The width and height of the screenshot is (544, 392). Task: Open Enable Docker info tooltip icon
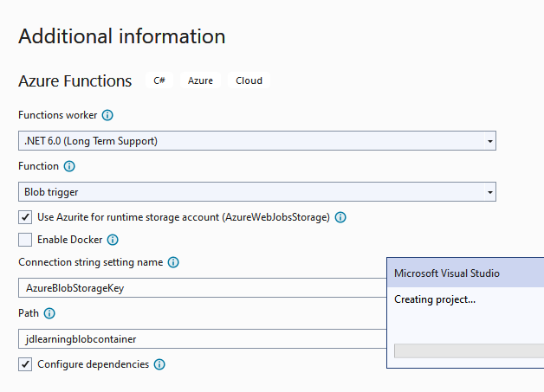point(113,240)
